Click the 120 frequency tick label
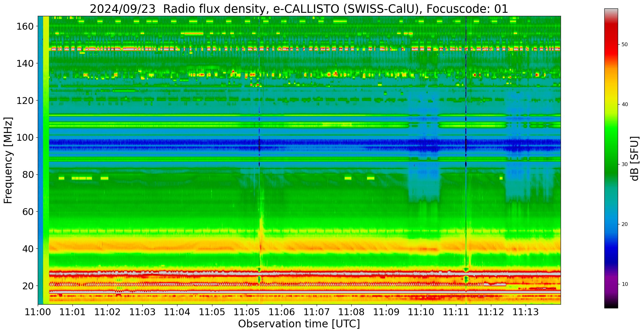This screenshot has width=644, height=333. [25, 100]
